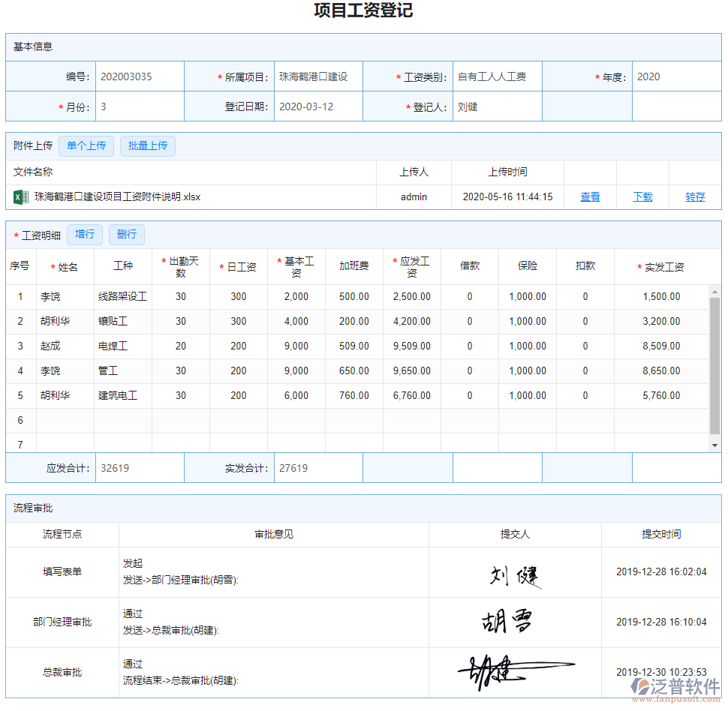Click 增行 to add a salary detail row
The width and height of the screenshot is (728, 711).
84,234
